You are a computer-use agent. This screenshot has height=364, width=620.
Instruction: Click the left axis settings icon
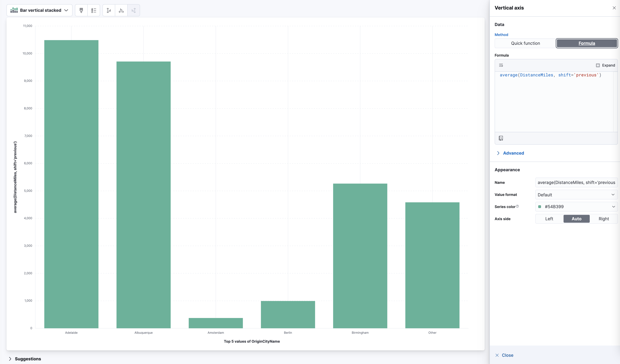pos(109,10)
